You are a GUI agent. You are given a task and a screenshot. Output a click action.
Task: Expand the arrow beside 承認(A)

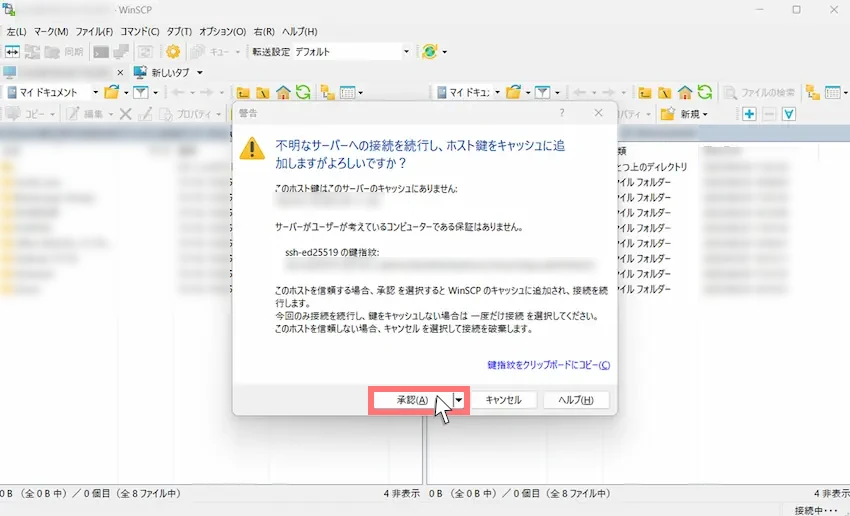coord(459,400)
